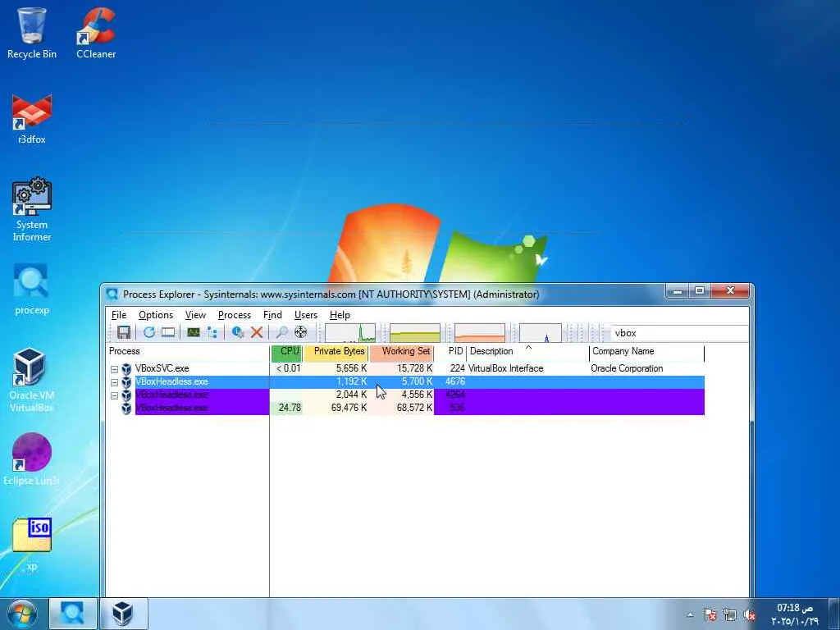Viewport: 840px width, 630px height.
Task: Sort by the PID column header
Action: click(451, 351)
